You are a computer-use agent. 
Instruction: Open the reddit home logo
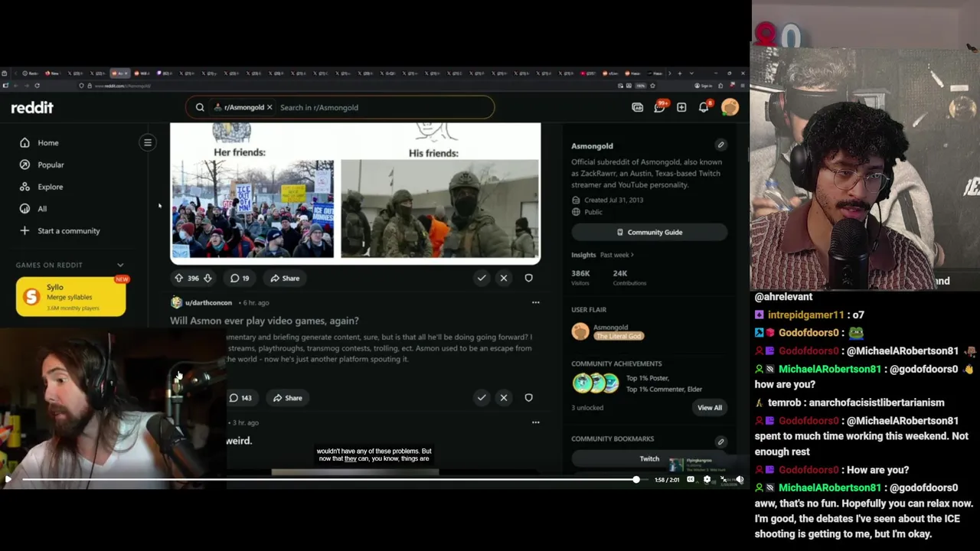tap(32, 108)
